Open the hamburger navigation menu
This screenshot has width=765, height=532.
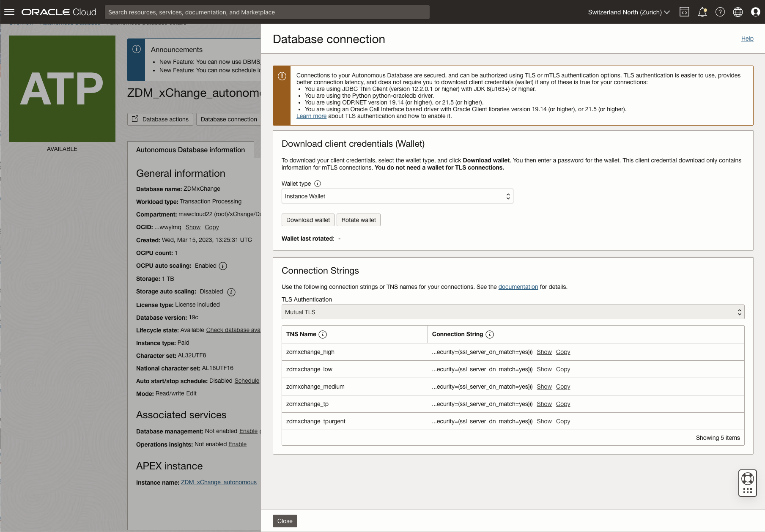tap(9, 12)
